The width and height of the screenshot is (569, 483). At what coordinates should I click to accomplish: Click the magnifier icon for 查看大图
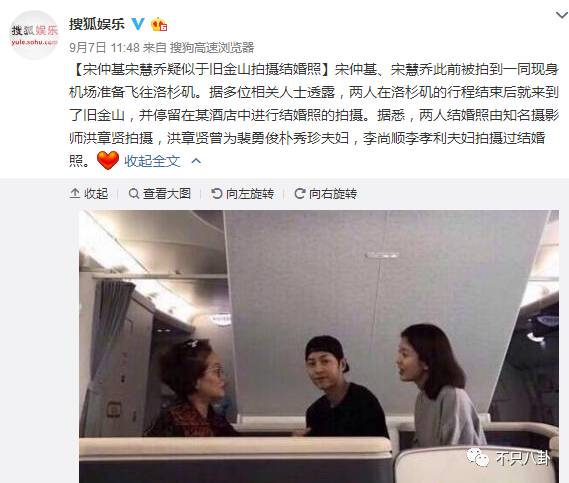(x=134, y=193)
